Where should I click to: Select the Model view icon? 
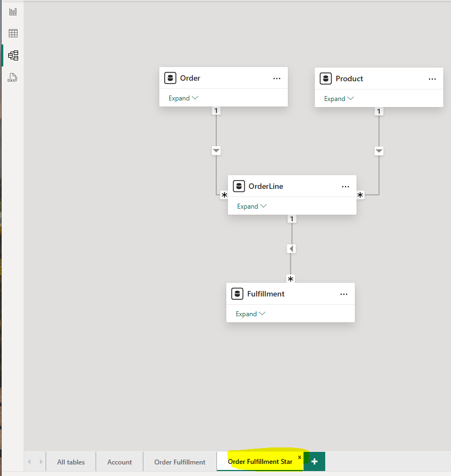tap(13, 55)
